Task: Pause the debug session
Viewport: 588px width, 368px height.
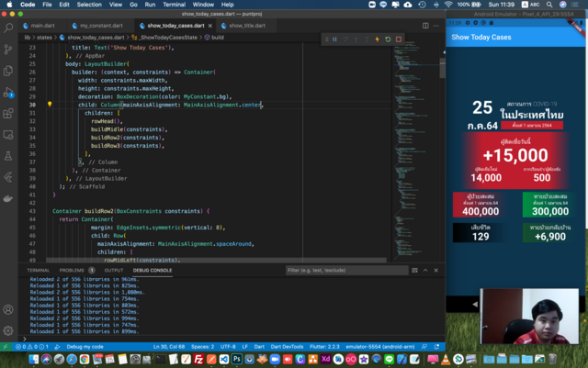Action: pyautogui.click(x=334, y=39)
